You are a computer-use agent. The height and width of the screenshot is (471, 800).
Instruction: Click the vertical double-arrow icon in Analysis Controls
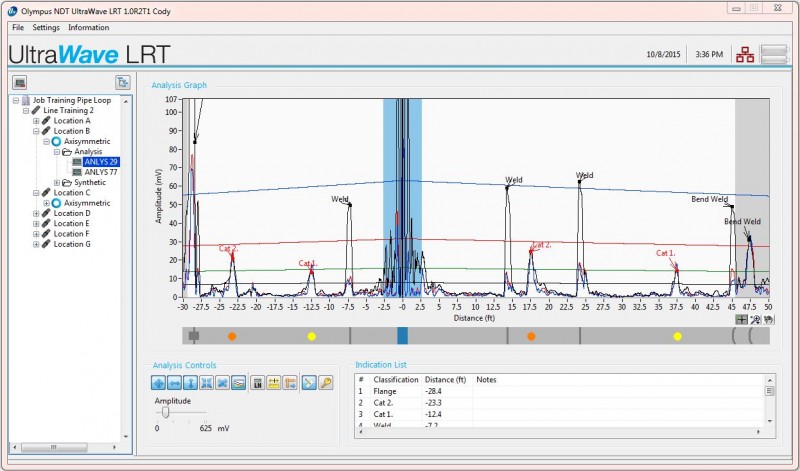click(190, 383)
